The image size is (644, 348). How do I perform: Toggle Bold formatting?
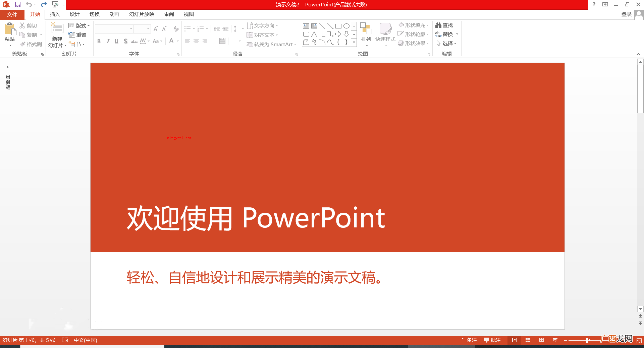click(99, 41)
